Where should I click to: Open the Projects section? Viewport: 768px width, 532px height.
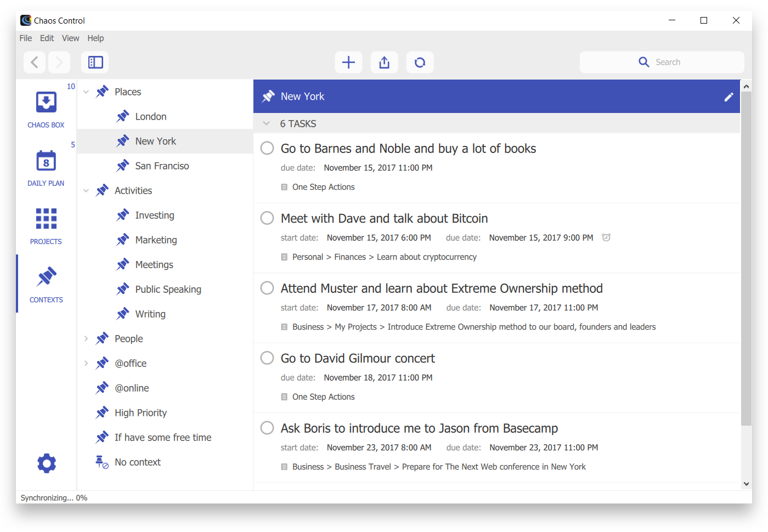click(x=46, y=225)
